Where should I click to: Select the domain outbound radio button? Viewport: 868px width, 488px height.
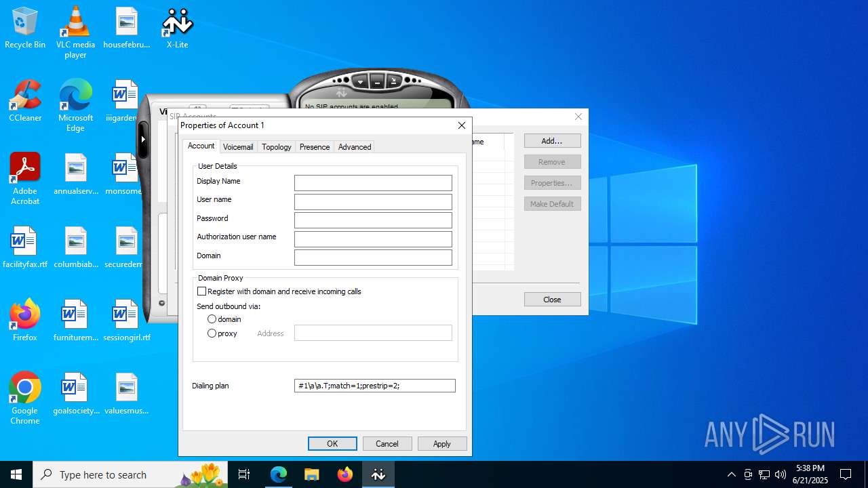(212, 319)
